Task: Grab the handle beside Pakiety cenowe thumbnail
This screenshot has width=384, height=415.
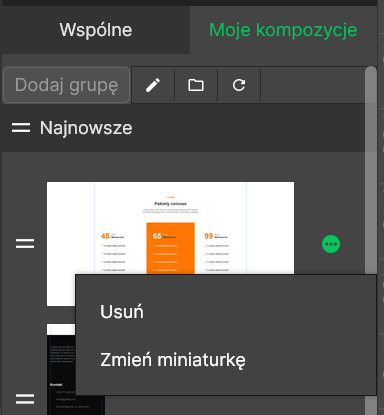Action: click(x=25, y=244)
